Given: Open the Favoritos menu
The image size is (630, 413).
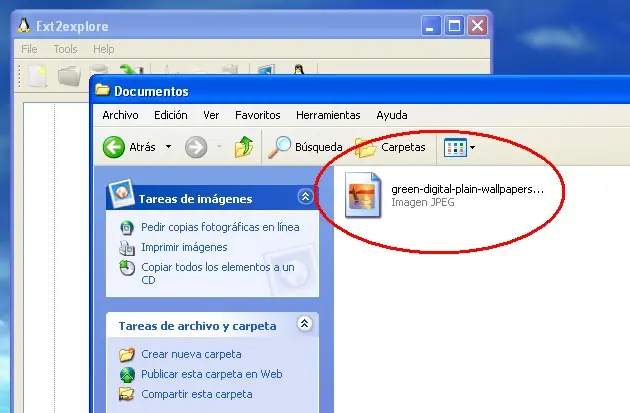Looking at the screenshot, I should pyautogui.click(x=258, y=115).
